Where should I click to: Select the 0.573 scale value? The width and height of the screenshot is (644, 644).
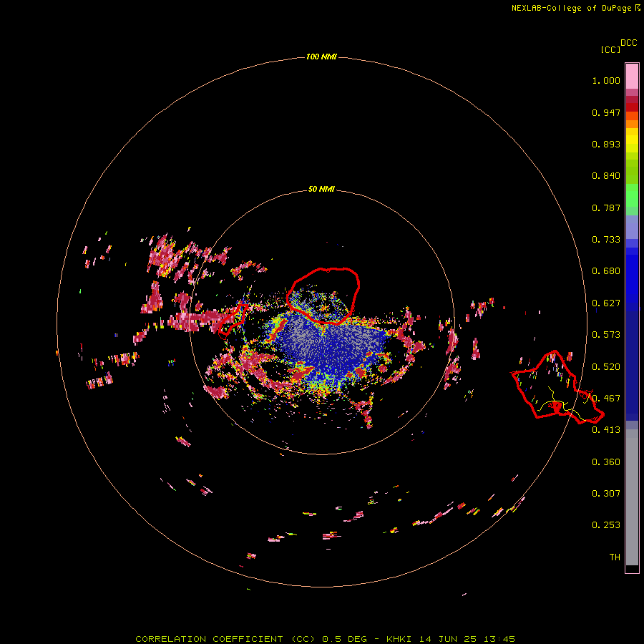(606, 335)
